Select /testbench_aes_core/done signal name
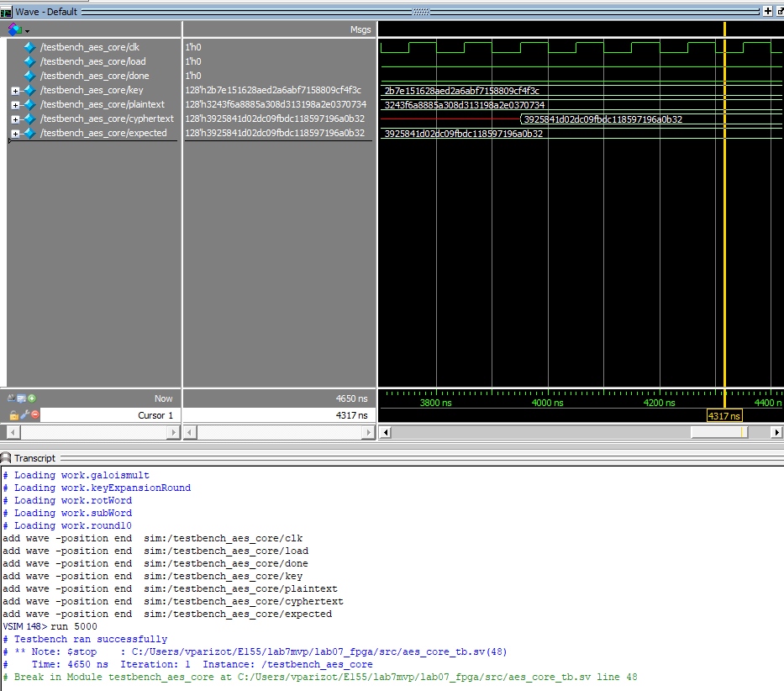 click(94, 76)
